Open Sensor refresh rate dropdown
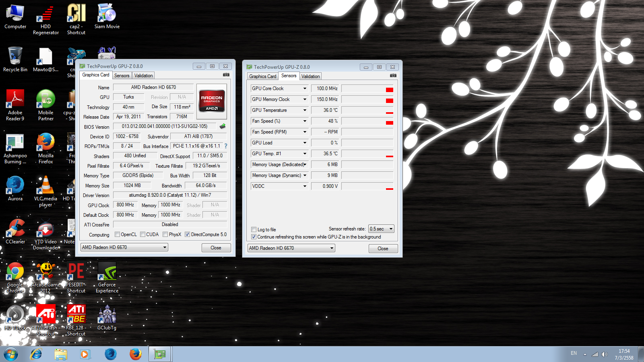The image size is (644, 362). (381, 229)
